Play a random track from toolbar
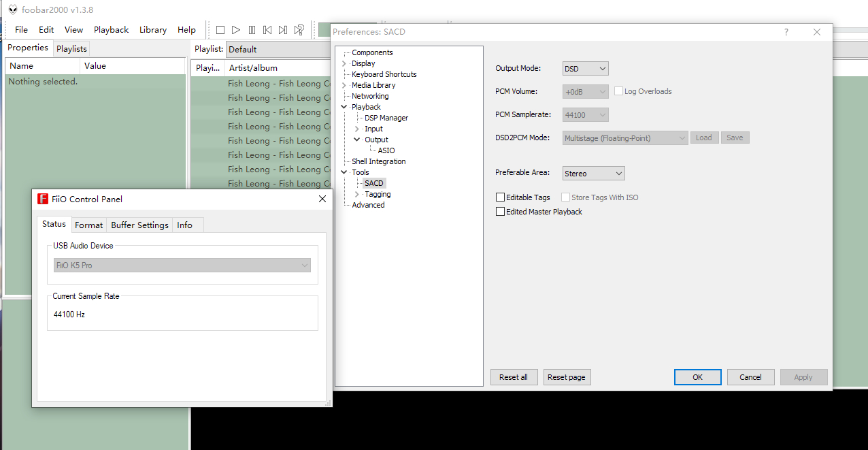Screen dimensions: 868x450 [x=299, y=30]
